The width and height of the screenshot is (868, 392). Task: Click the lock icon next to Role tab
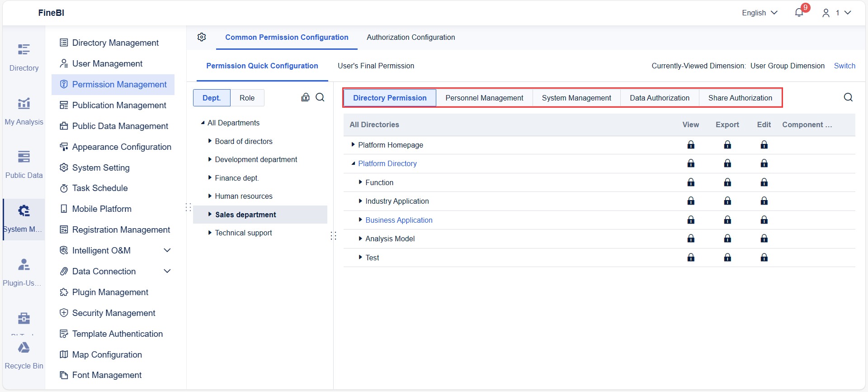pos(306,97)
